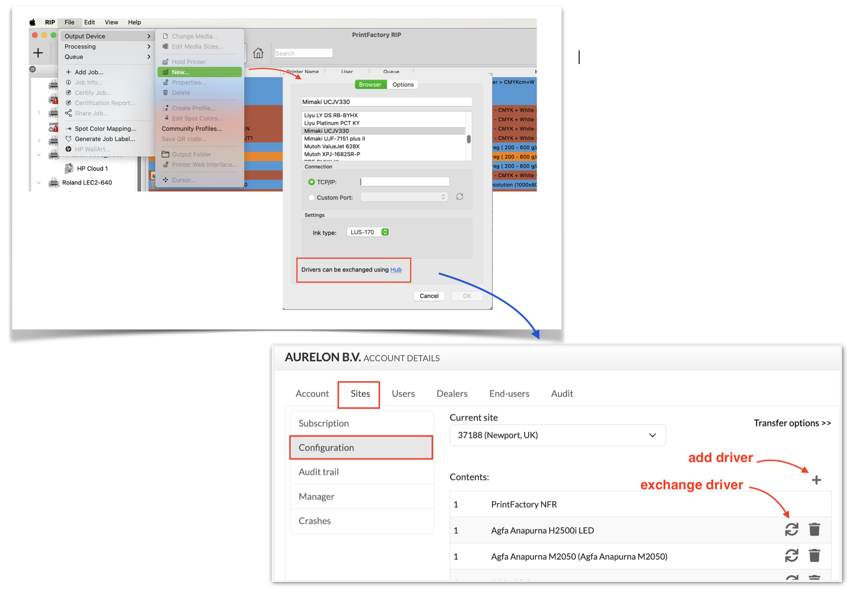Click the OK button in driver dialog

coord(467,296)
